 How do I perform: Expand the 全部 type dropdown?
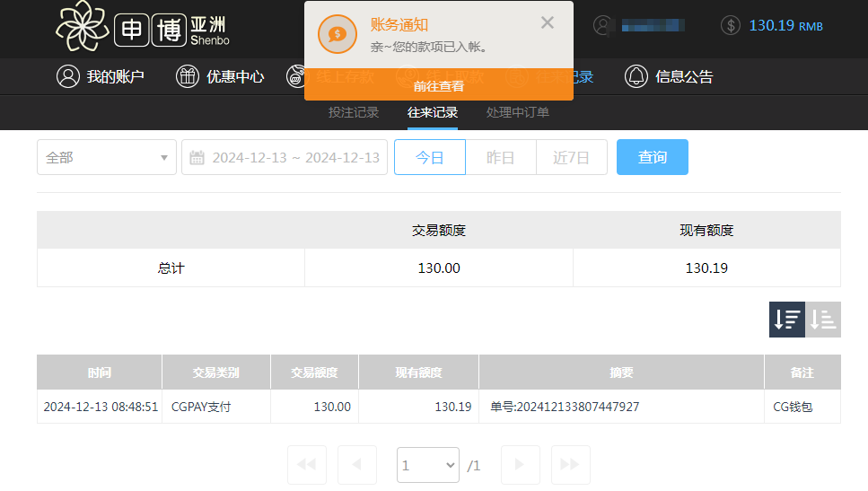tap(107, 158)
